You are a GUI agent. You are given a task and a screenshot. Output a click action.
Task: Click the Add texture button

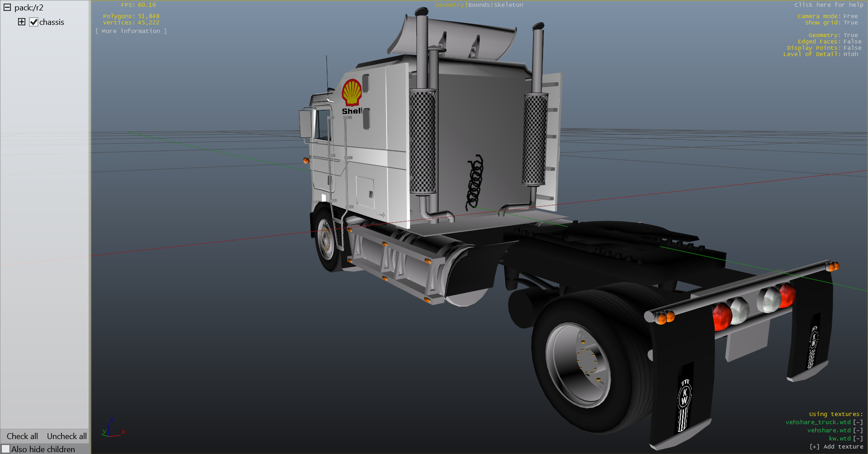[x=836, y=446]
